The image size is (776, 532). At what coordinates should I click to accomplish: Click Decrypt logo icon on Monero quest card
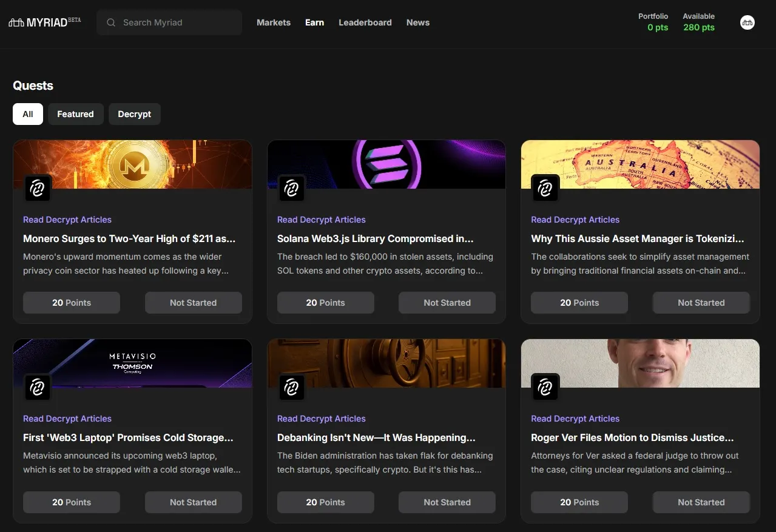click(x=38, y=189)
